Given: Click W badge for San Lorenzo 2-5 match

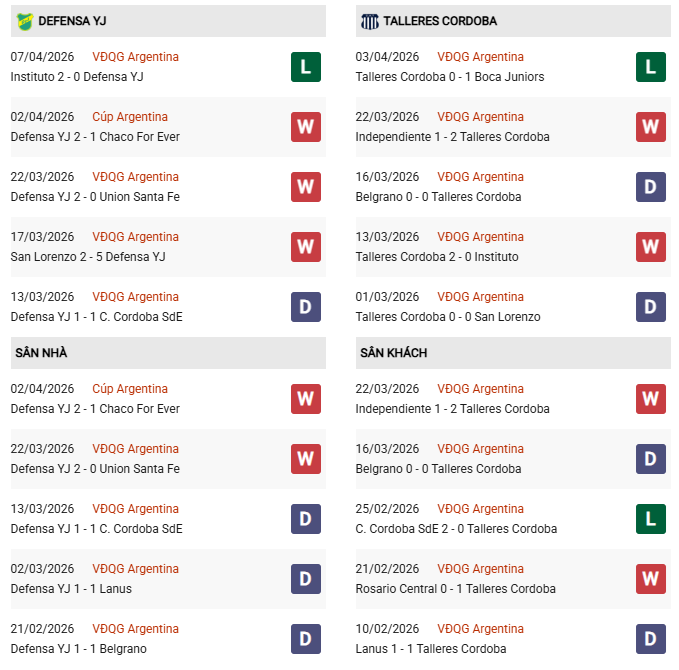Looking at the screenshot, I should (x=306, y=247).
